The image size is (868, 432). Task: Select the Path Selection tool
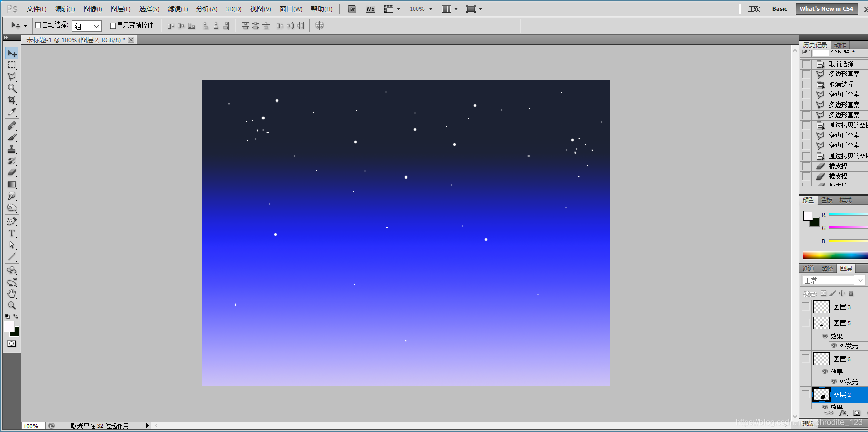[x=12, y=245]
